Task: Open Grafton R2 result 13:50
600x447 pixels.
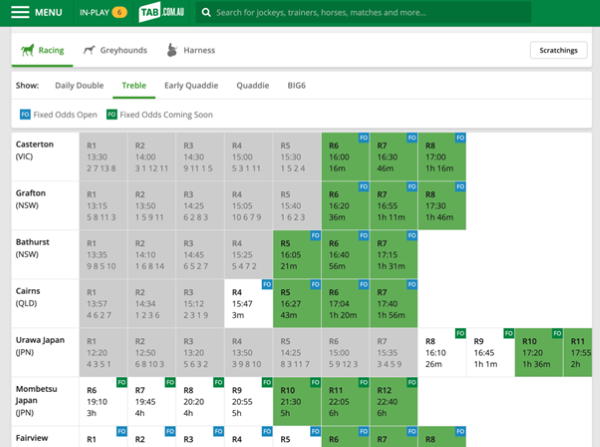Action: [x=152, y=206]
